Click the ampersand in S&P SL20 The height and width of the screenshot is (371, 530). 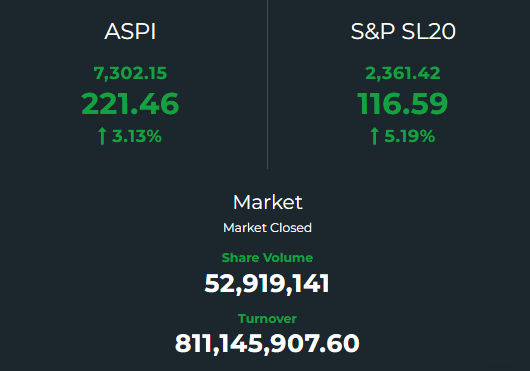pos(373,31)
